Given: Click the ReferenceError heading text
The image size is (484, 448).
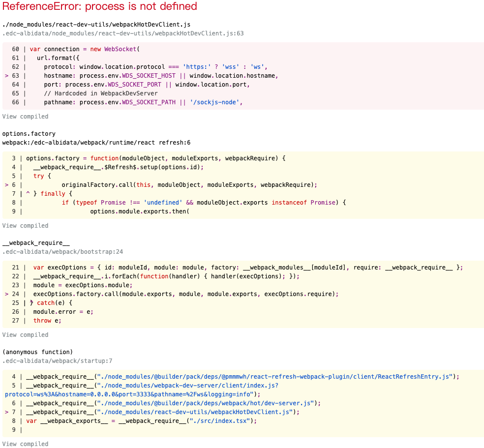Looking at the screenshot, I should tap(99, 7).
